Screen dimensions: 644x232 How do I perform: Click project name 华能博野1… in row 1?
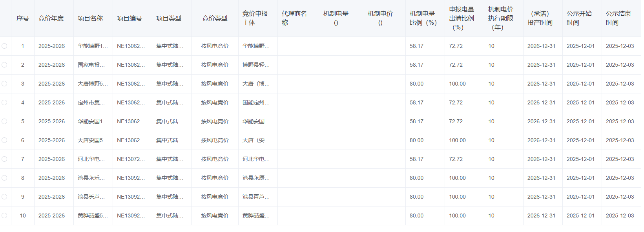(93, 46)
